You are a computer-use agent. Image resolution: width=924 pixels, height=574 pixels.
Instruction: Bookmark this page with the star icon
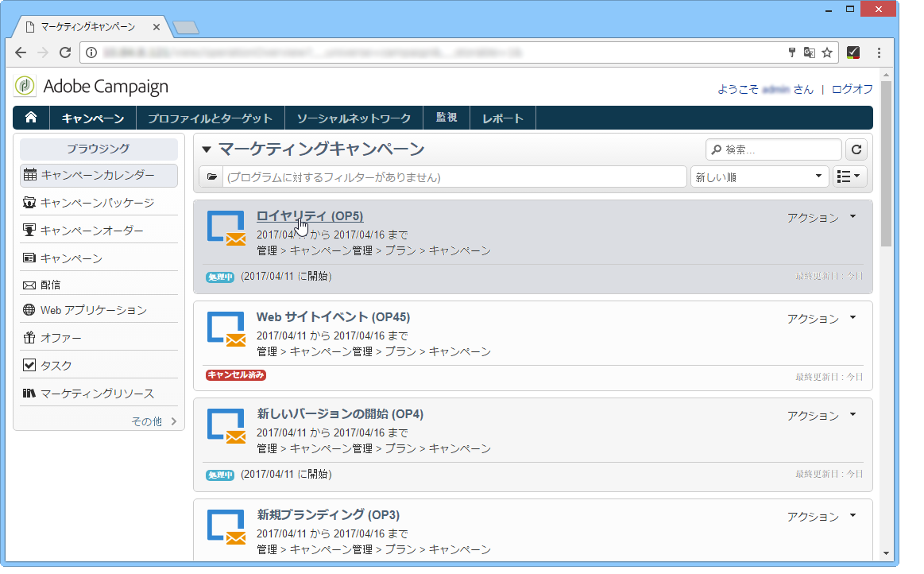click(827, 52)
